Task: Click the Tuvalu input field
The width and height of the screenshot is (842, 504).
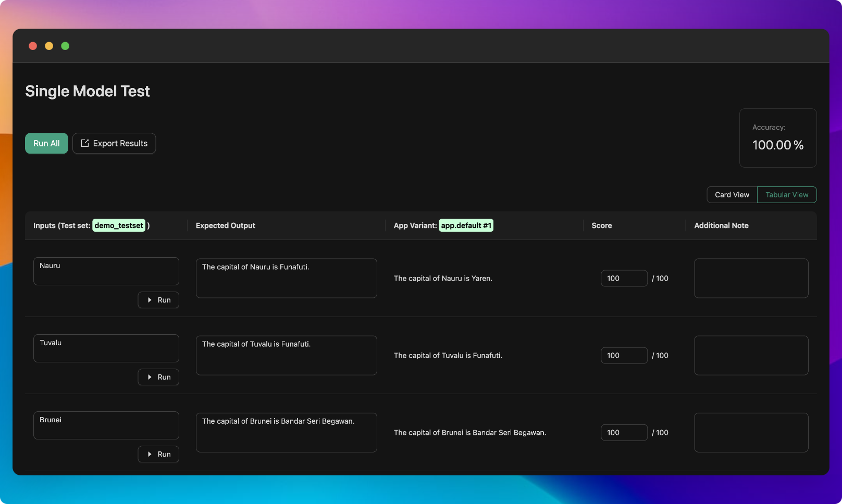Action: click(106, 348)
